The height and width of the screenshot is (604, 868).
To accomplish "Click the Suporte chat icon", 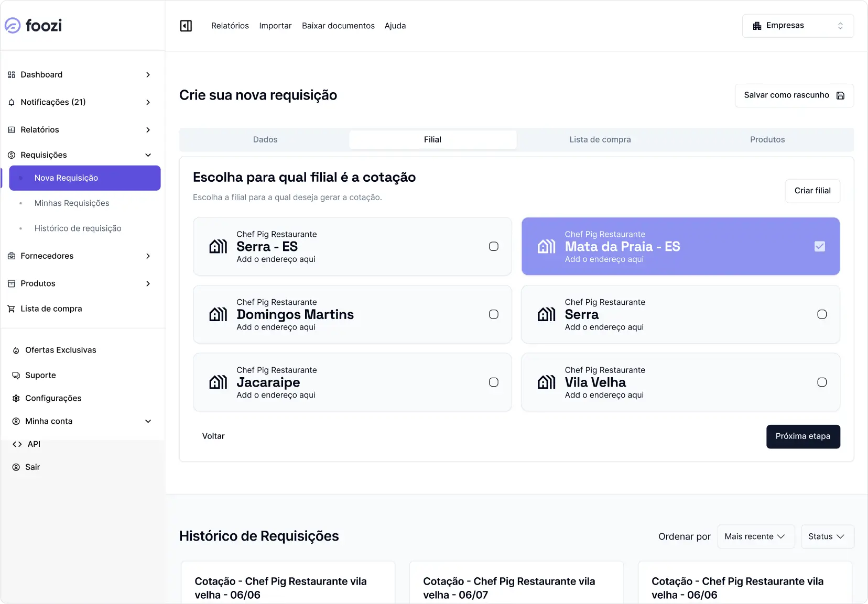I will tap(16, 375).
